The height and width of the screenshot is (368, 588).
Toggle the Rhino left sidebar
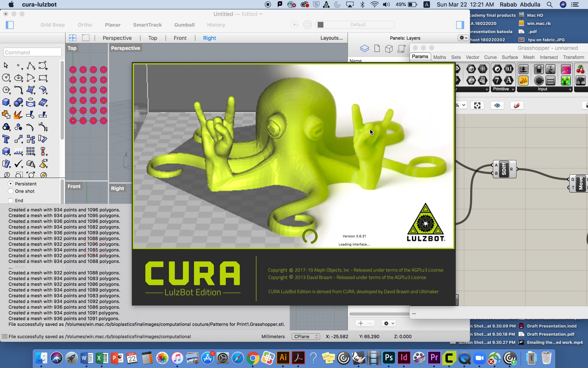pos(10,25)
